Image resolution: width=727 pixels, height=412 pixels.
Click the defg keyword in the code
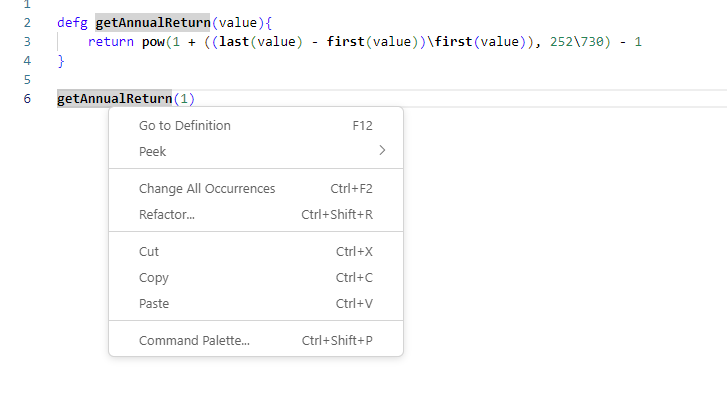(x=72, y=22)
